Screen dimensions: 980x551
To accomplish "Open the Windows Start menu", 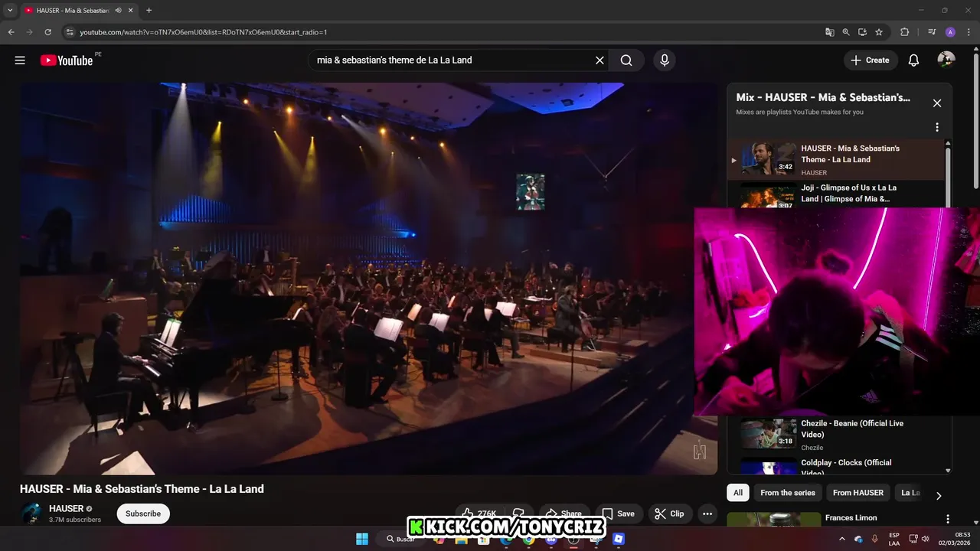I will (x=362, y=540).
